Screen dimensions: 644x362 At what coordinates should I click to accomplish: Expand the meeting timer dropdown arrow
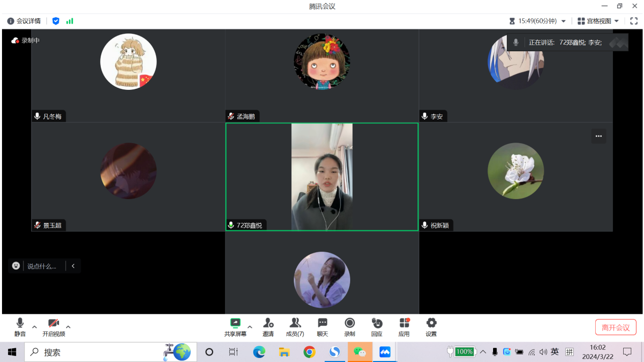pyautogui.click(x=563, y=21)
